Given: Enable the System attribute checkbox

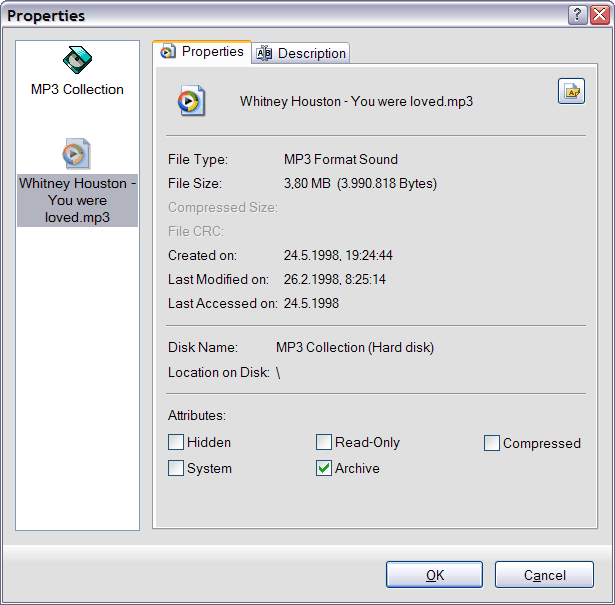Looking at the screenshot, I should pyautogui.click(x=176, y=468).
